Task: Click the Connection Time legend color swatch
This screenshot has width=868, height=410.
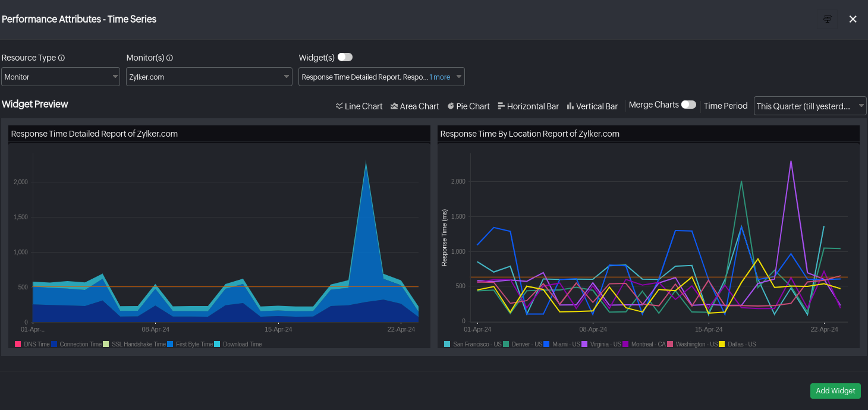Action: coord(55,344)
